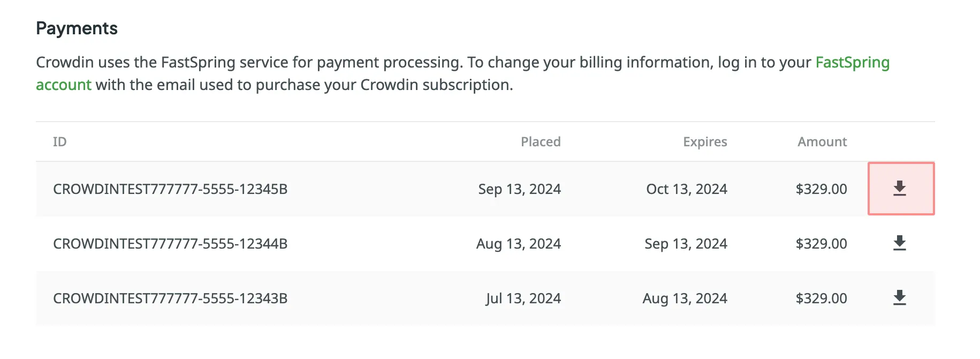
Task: Click the $329.00 amount in the top row
Action: [821, 189]
